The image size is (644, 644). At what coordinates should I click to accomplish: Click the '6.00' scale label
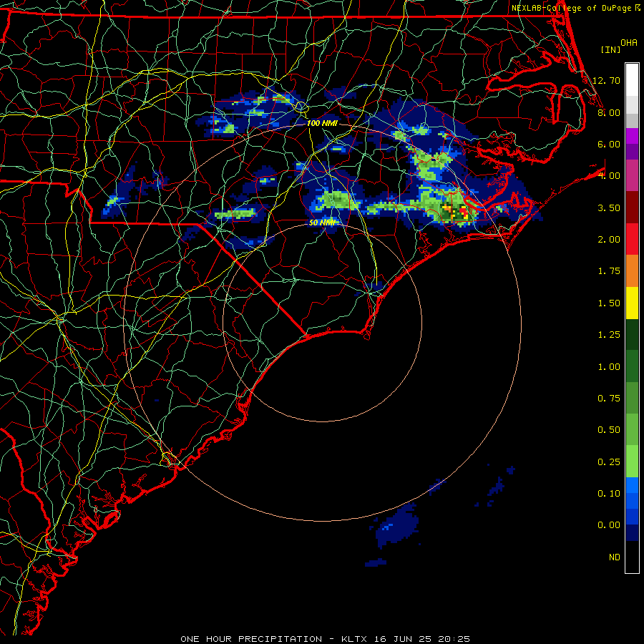609,144
